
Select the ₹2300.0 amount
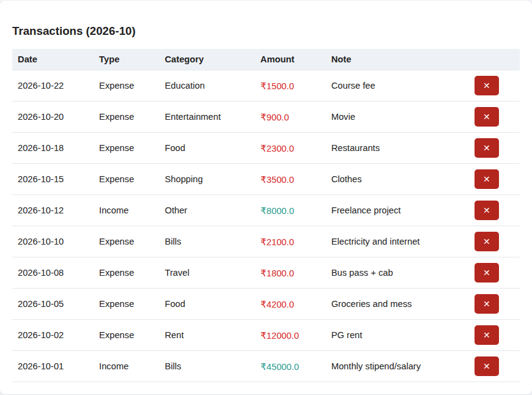[x=277, y=149]
